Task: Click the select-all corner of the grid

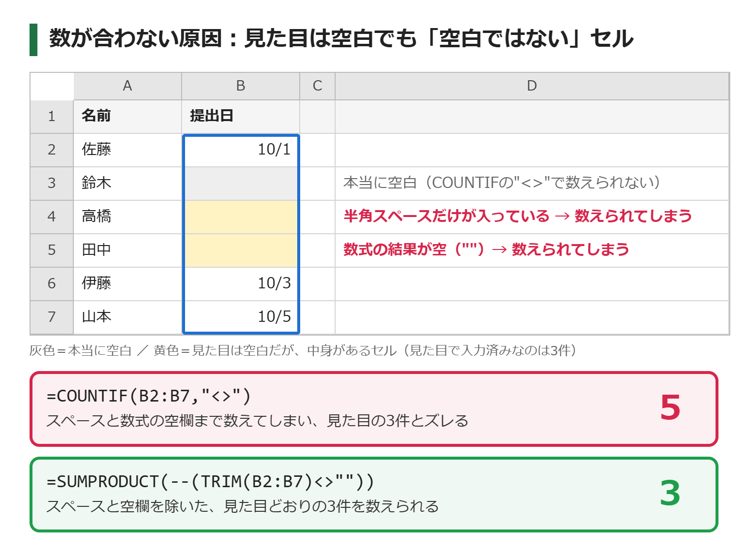Action: pos(52,86)
